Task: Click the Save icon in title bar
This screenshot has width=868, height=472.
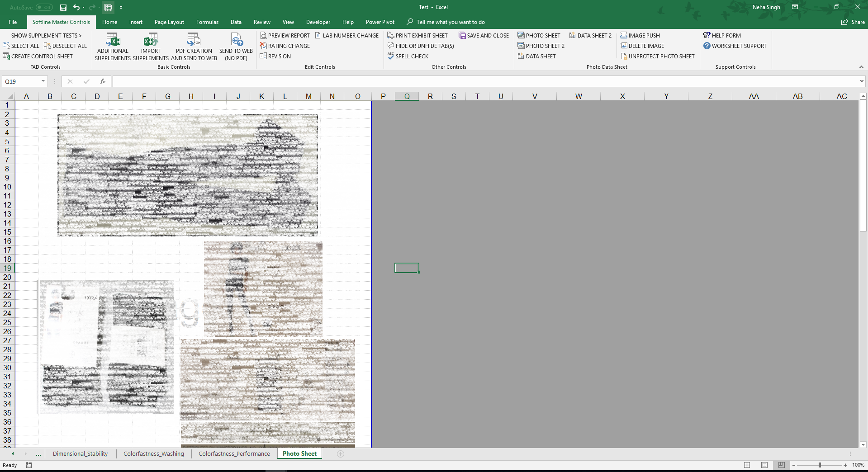Action: pyautogui.click(x=63, y=7)
